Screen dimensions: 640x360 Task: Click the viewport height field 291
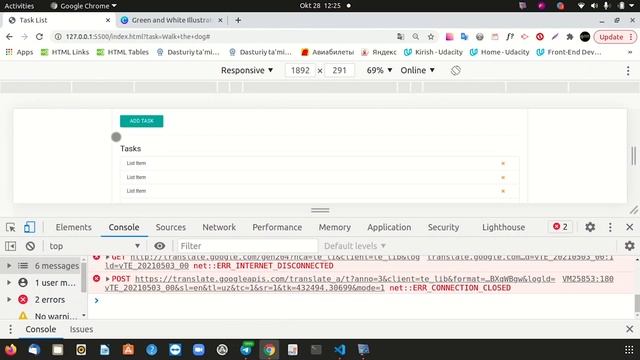click(339, 70)
